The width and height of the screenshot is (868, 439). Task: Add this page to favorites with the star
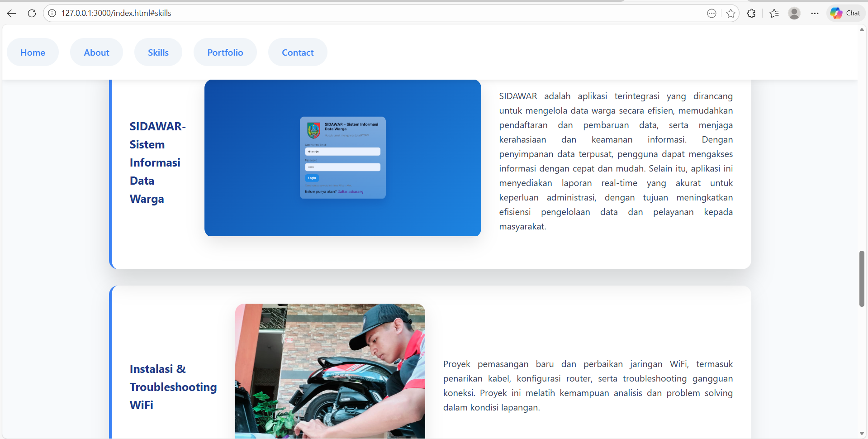(730, 13)
